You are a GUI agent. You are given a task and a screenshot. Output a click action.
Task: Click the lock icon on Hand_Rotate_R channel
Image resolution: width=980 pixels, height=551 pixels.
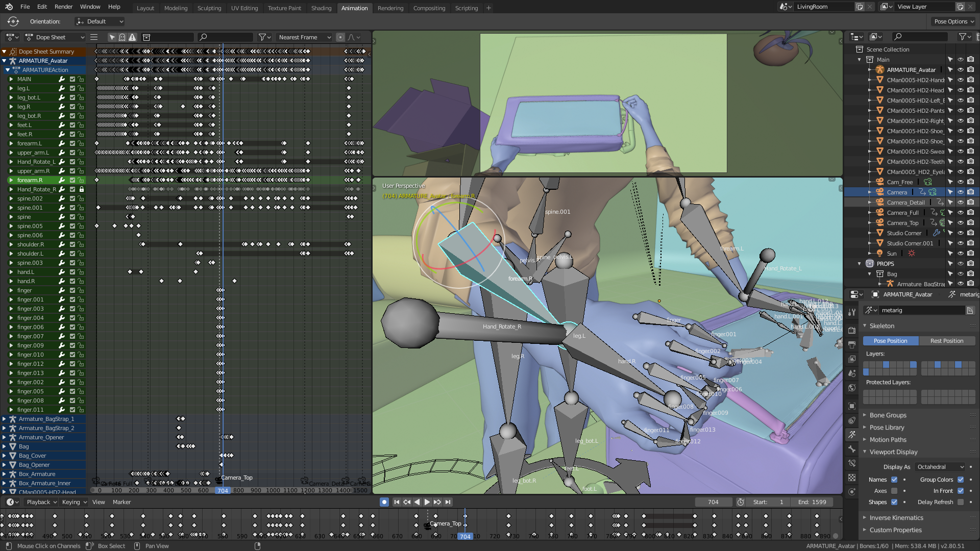tap(82, 189)
